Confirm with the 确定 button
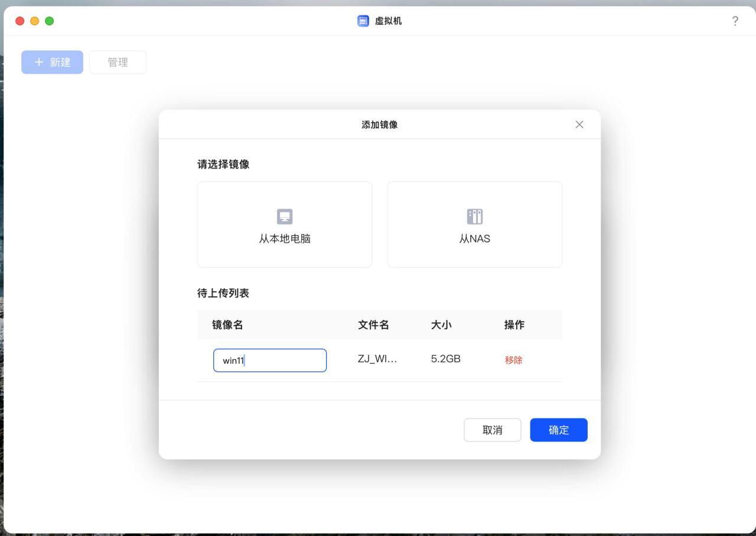The height and width of the screenshot is (536, 756). 559,430
